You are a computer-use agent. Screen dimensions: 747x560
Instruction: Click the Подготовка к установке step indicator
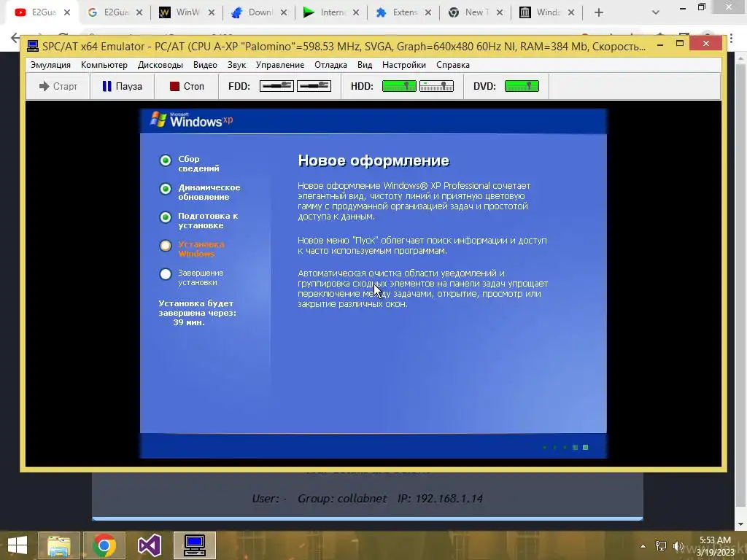[x=166, y=217]
